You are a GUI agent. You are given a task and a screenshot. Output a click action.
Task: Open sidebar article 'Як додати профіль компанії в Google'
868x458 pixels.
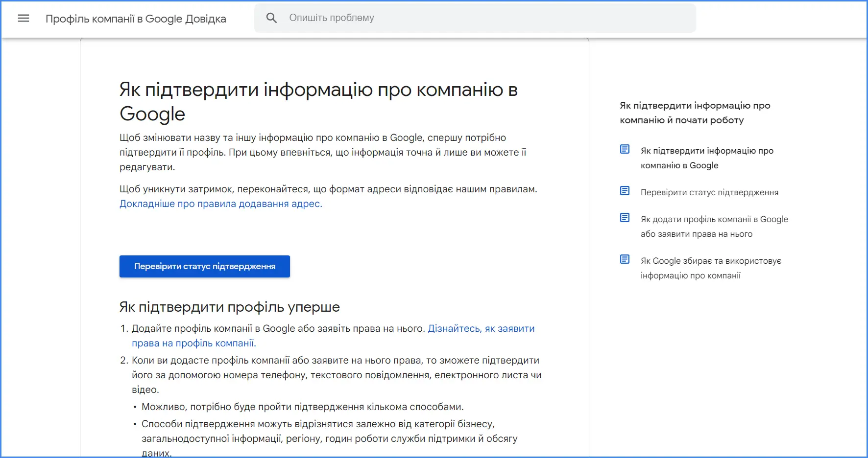pos(714,227)
